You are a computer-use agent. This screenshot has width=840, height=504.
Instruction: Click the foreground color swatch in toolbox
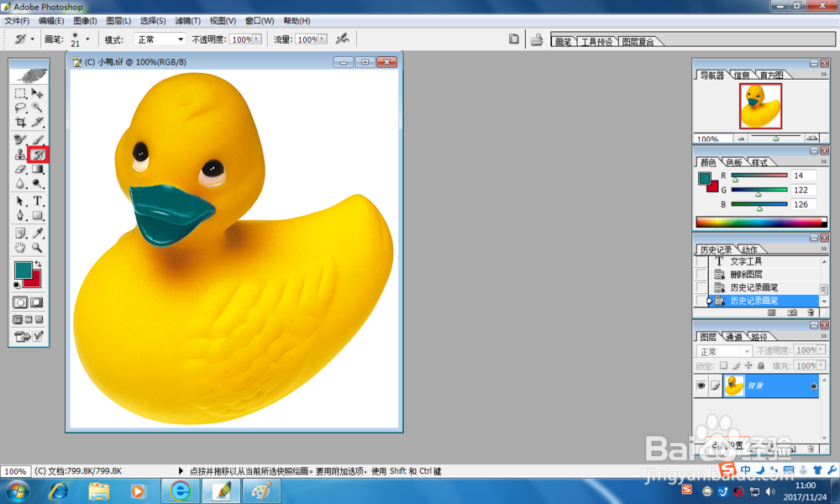point(22,270)
